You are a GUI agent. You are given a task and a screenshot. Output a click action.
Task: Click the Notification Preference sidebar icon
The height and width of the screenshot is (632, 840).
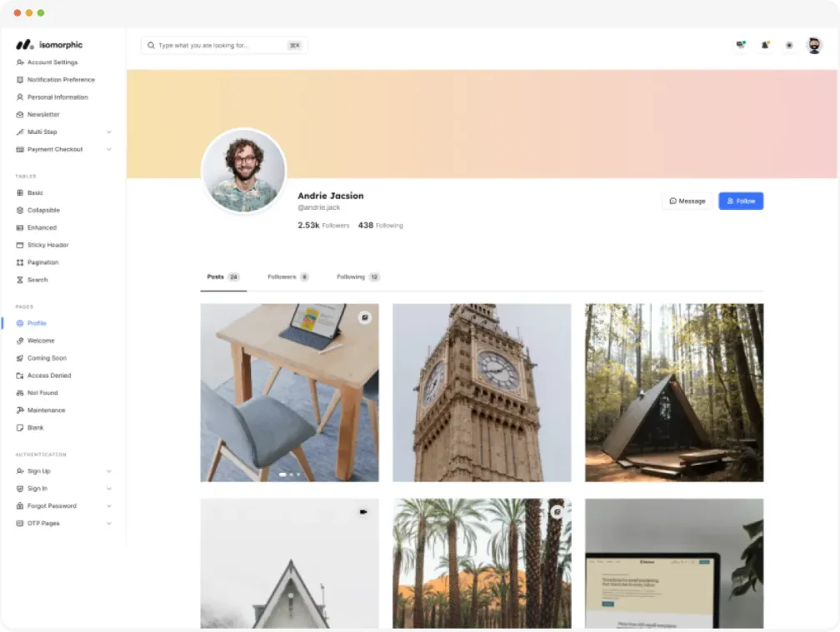(x=20, y=80)
